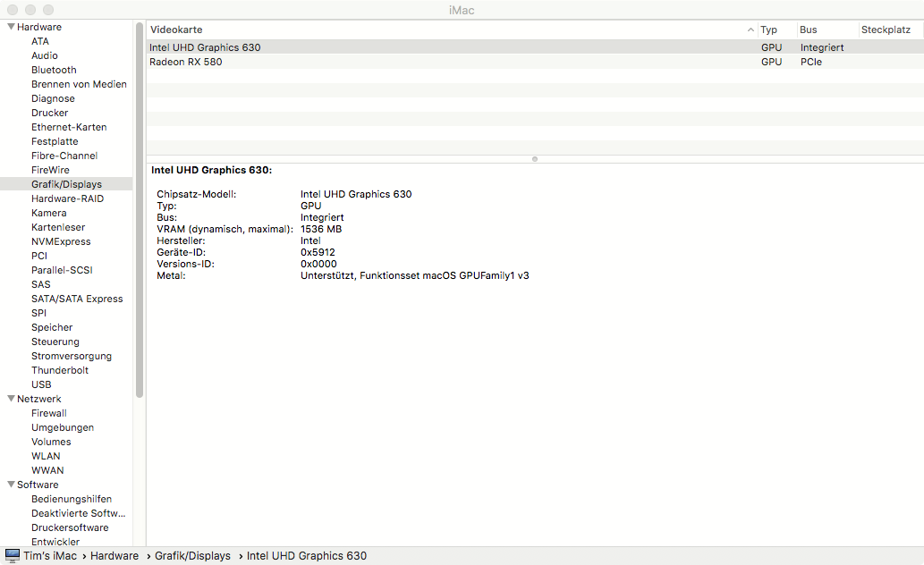The height and width of the screenshot is (565, 924).
Task: Select Umgebungen under Netzwerk
Action: click(x=63, y=427)
